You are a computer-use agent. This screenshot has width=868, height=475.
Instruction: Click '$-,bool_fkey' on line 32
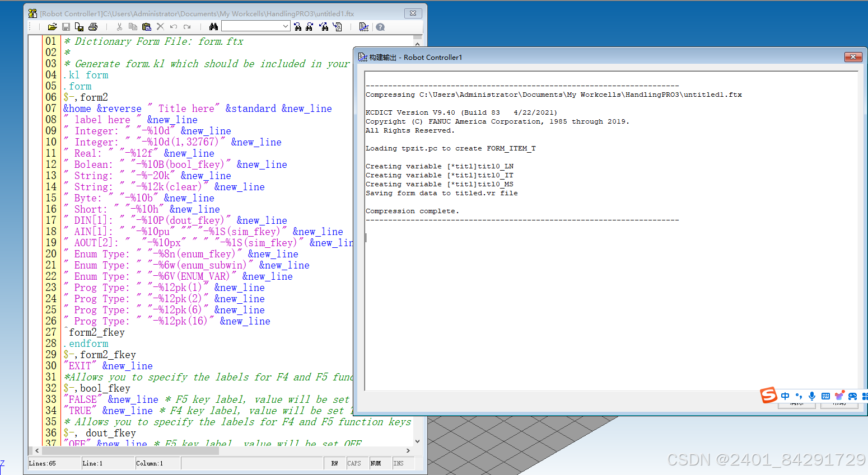click(97, 388)
